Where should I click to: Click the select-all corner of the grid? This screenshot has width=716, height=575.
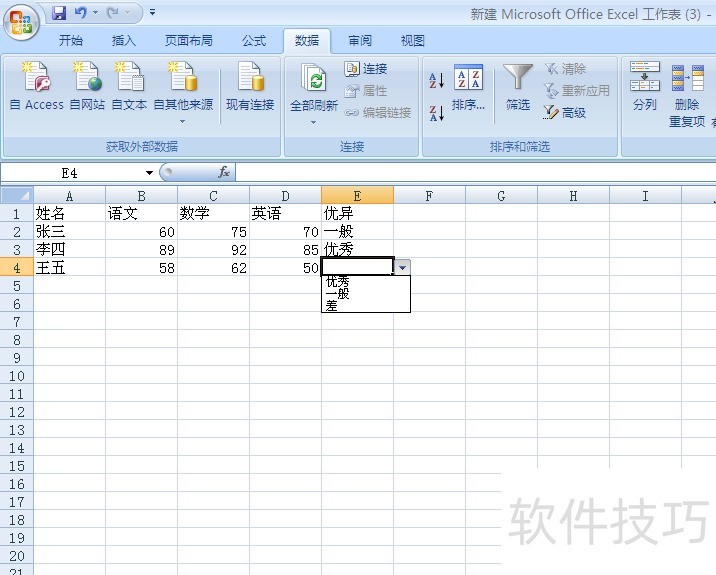17,196
